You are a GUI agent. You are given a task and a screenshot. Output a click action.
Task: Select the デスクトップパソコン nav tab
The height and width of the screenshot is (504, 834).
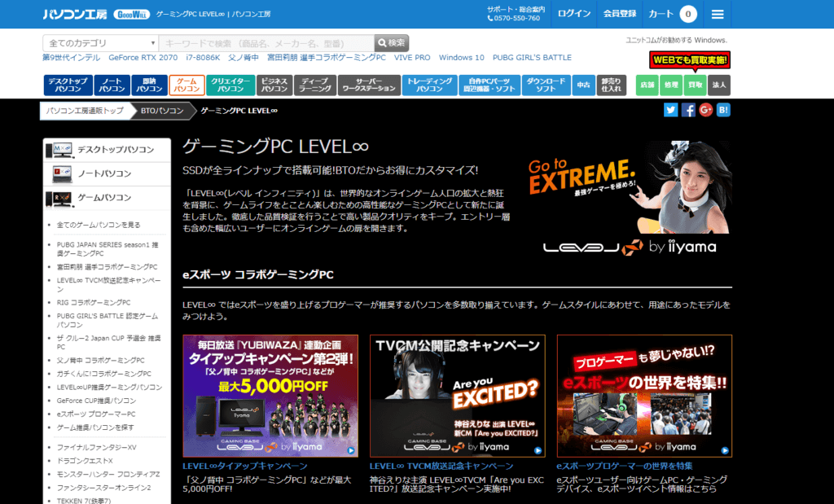click(68, 85)
